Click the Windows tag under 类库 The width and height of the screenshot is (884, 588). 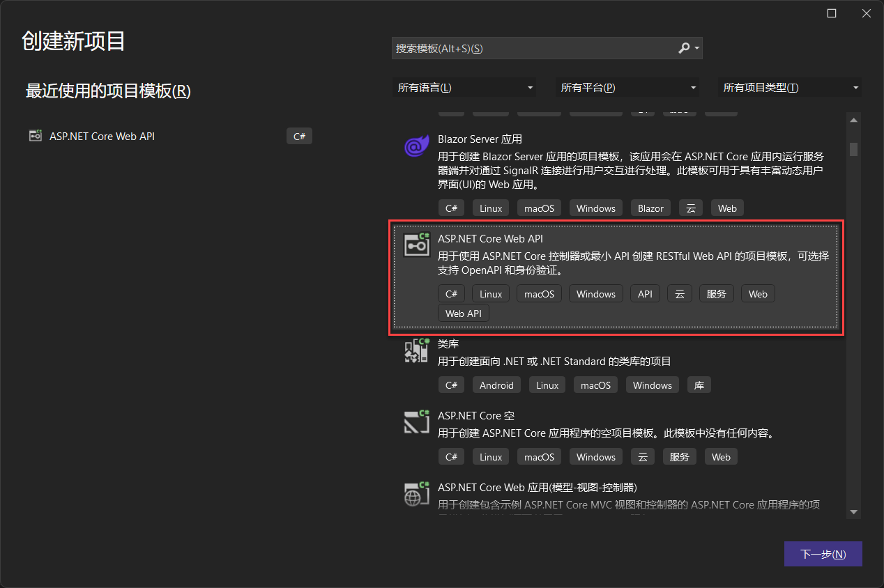click(653, 385)
